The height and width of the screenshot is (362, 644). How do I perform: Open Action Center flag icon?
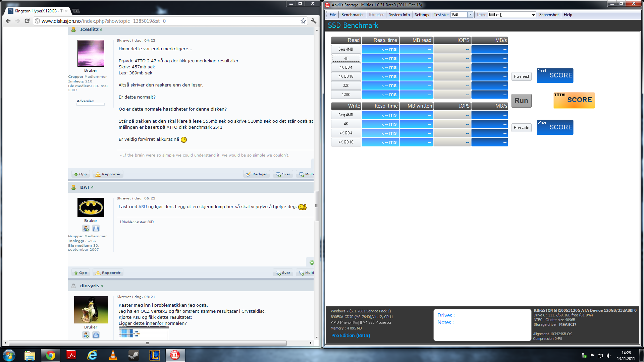coord(592,356)
